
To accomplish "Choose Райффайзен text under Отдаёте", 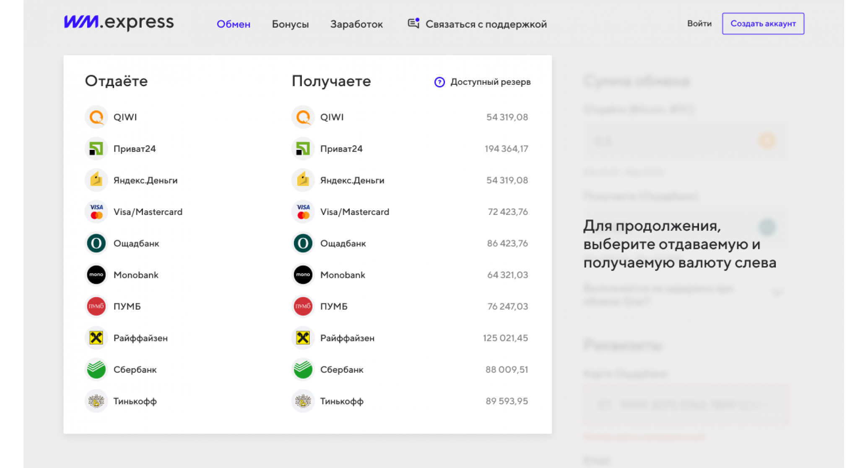I will (140, 338).
